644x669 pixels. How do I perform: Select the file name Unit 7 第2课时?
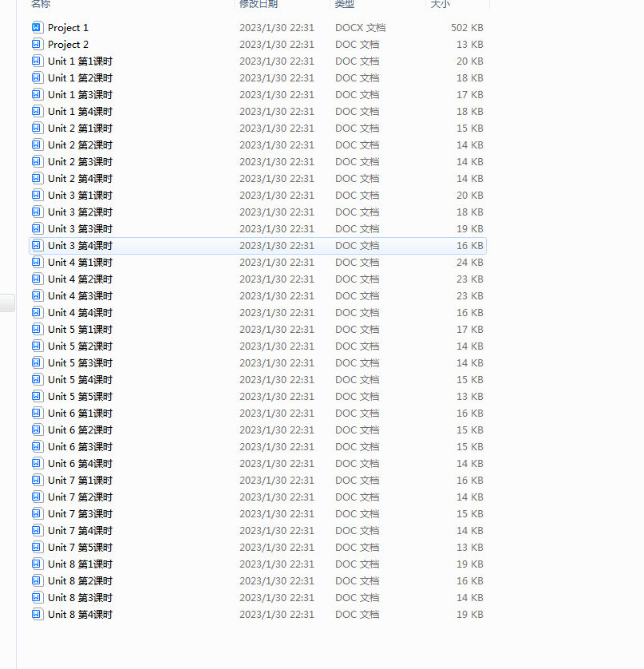(x=80, y=497)
